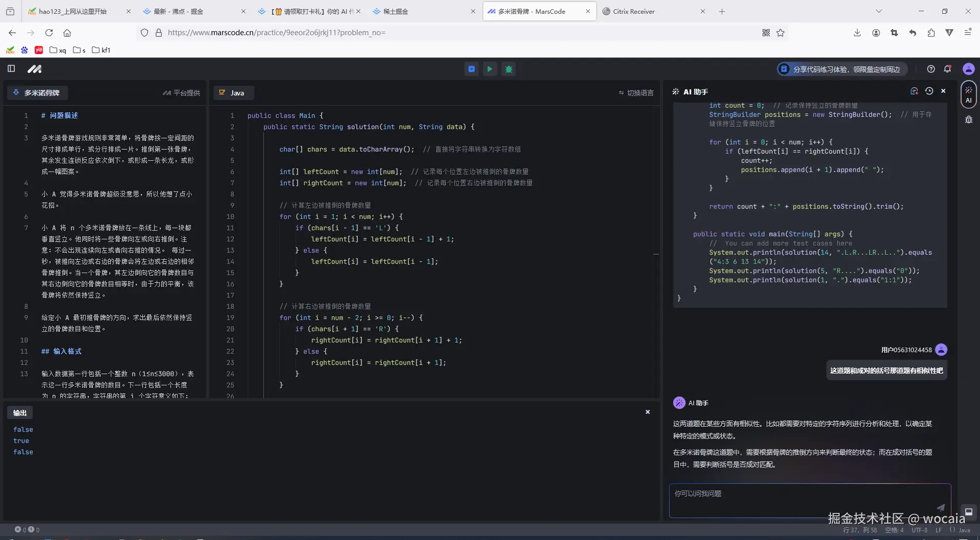Close the 输出 output panel

tap(648, 412)
